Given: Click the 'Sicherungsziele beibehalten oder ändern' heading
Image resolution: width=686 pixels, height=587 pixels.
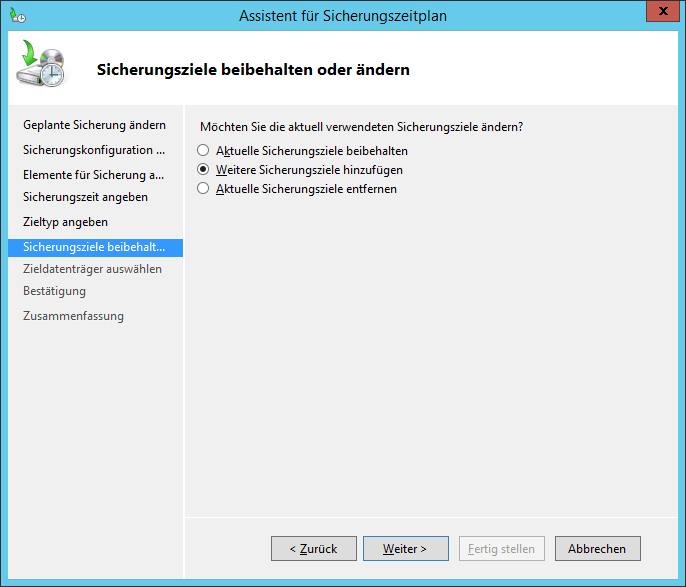Looking at the screenshot, I should [253, 70].
